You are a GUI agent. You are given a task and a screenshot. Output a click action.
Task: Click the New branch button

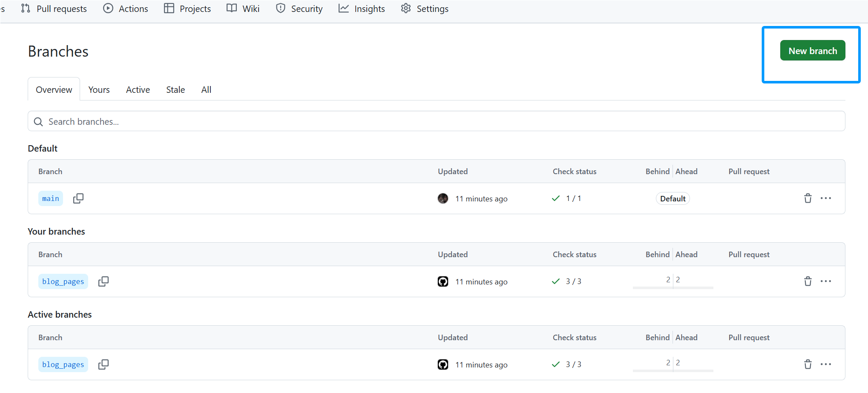pyautogui.click(x=812, y=51)
